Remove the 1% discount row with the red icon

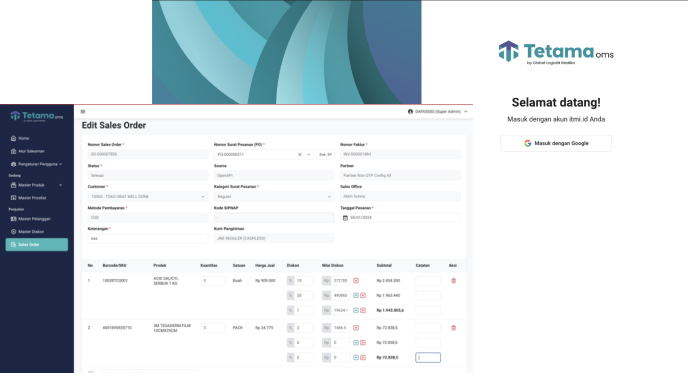[363, 310]
